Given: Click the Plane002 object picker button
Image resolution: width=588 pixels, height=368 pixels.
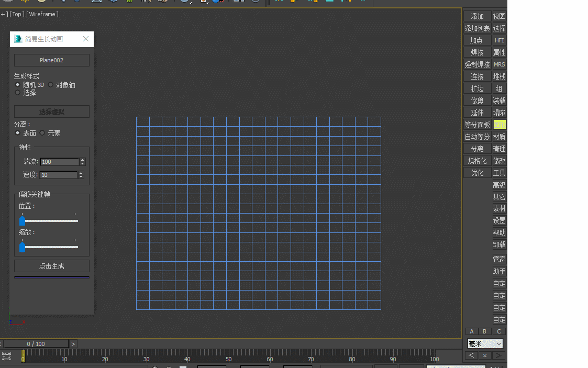Looking at the screenshot, I should pos(52,60).
